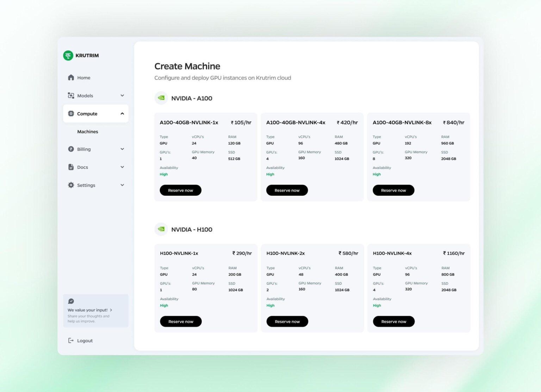541x392 pixels.
Task: Open Compute via its chip icon
Action: [x=71, y=113]
